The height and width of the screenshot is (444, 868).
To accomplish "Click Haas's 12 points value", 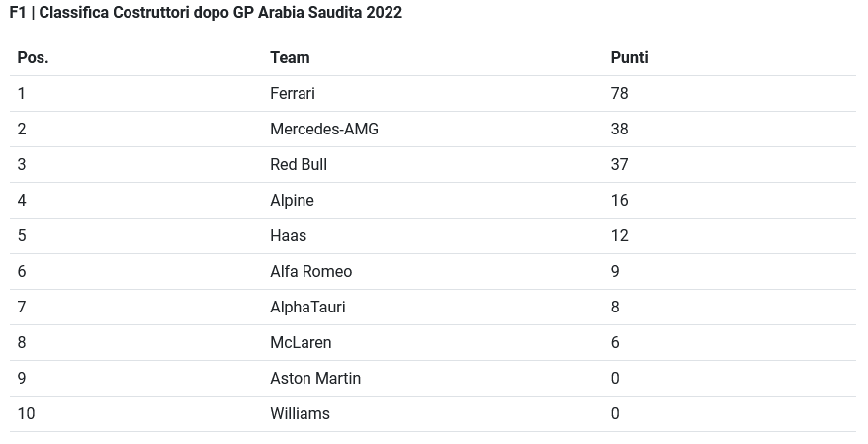I will point(620,235).
